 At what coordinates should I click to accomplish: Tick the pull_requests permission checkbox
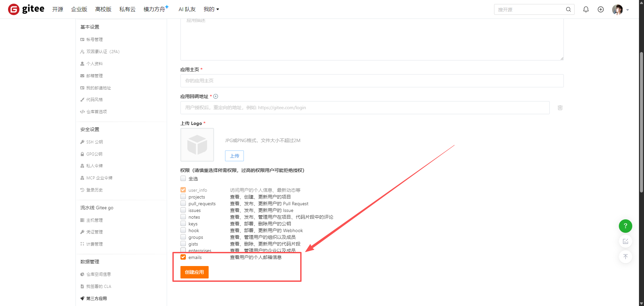pos(183,204)
